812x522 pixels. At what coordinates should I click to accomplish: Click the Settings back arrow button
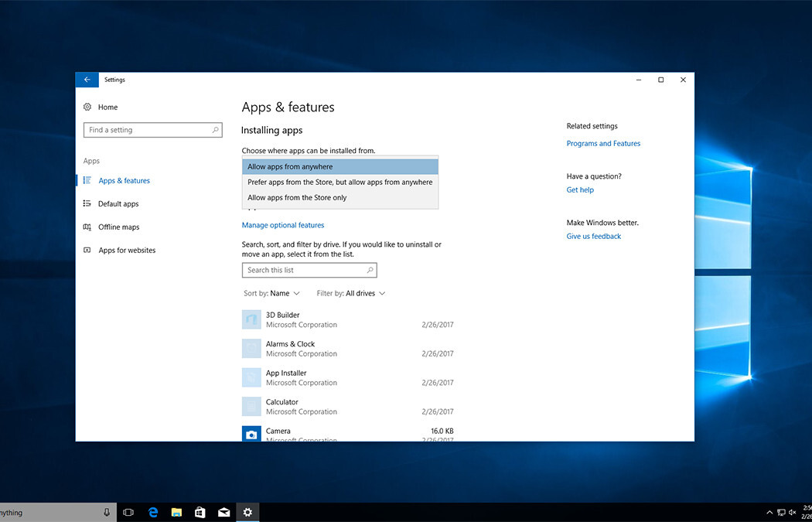coord(87,80)
